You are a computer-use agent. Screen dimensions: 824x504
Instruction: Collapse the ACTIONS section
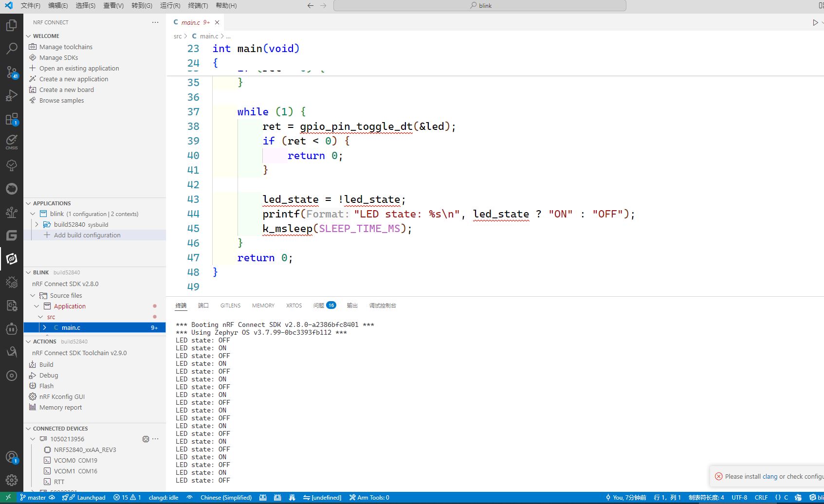[28, 342]
